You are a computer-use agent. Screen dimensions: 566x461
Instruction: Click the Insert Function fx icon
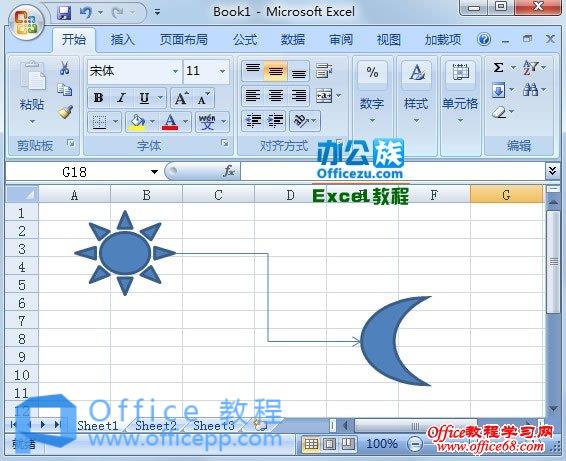(229, 171)
